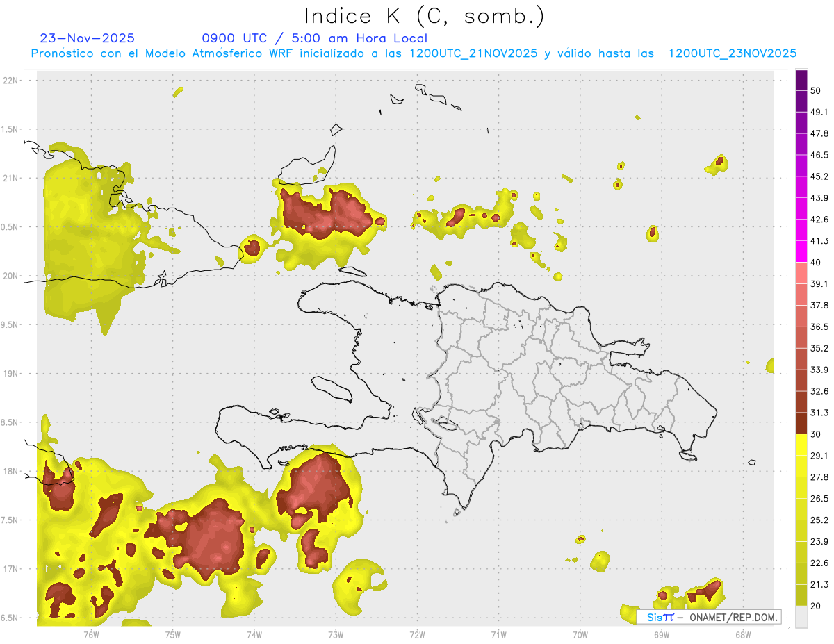
Task: Click the longitude label "73W"
Action: (x=336, y=634)
